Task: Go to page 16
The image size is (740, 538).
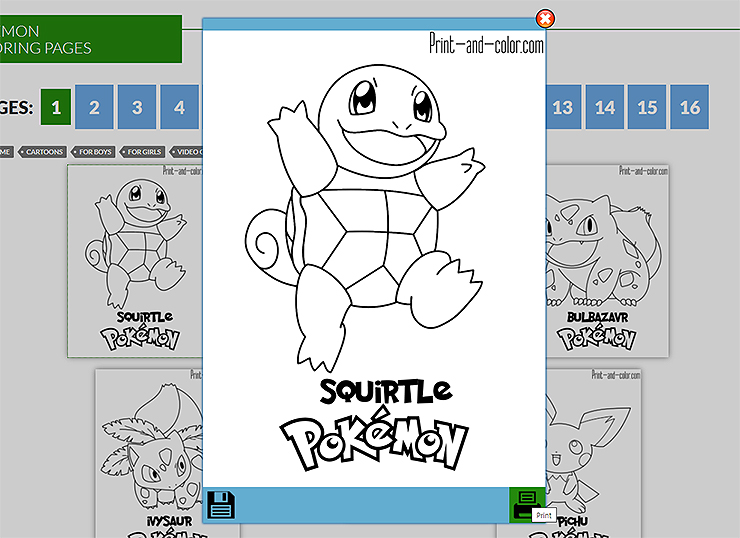Action: 690,107
